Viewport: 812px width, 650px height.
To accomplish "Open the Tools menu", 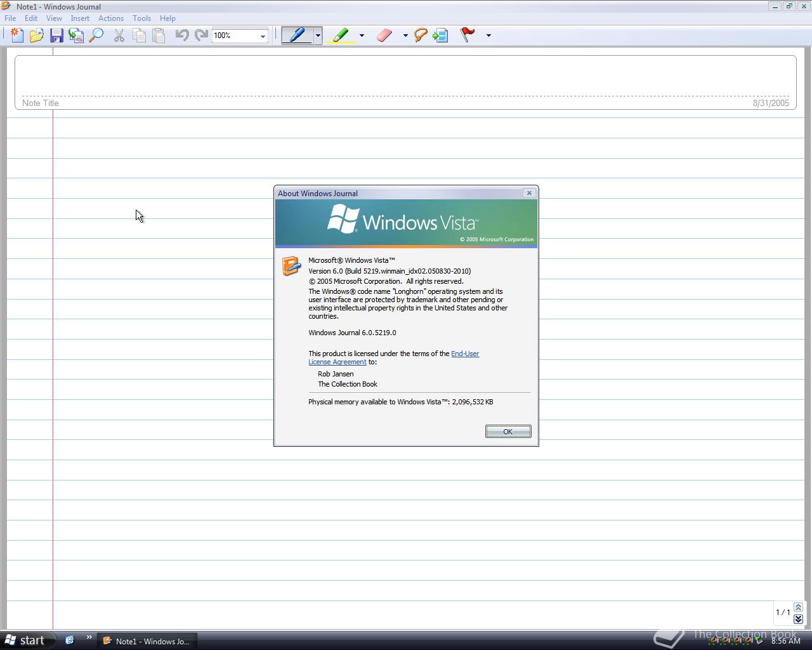I will 141,18.
